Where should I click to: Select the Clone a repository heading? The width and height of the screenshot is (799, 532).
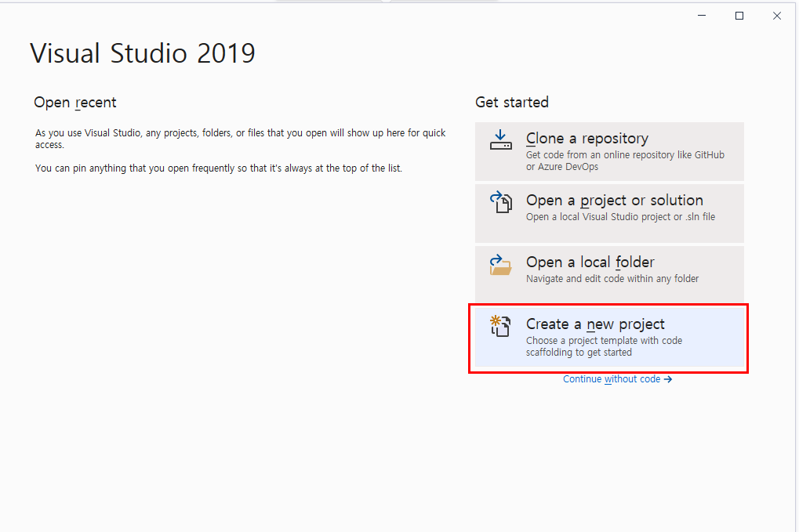pos(587,139)
